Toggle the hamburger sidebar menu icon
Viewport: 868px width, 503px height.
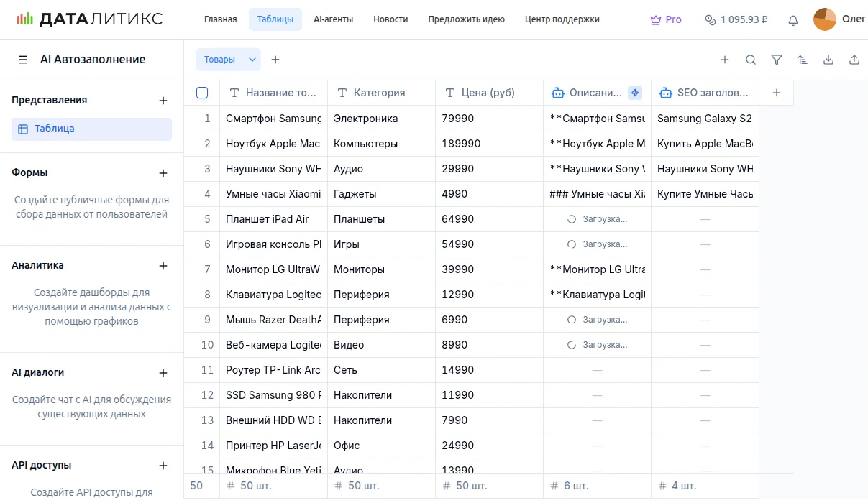click(23, 60)
